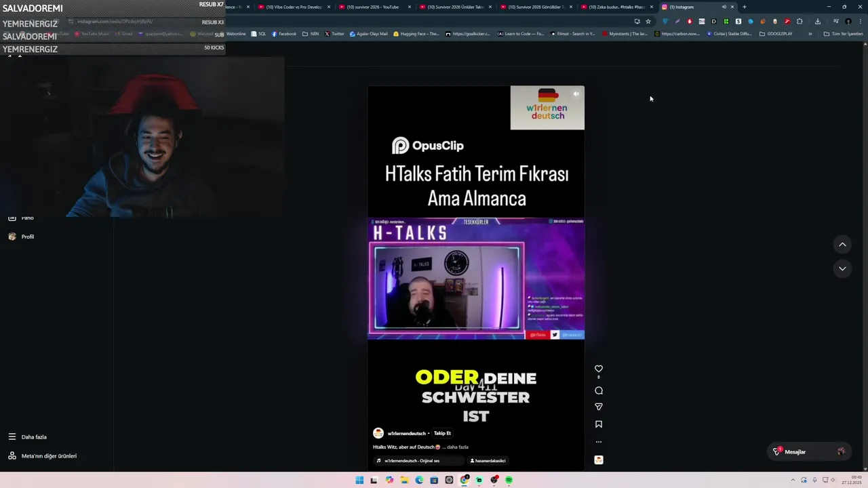Switch to Vibe Coder vs Pro Developer tab
The height and width of the screenshot is (488, 868).
pyautogui.click(x=294, y=7)
